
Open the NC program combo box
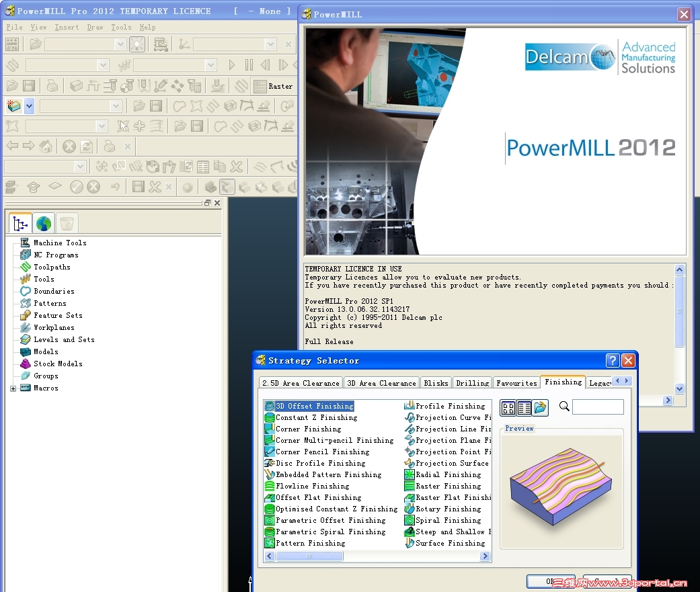tap(85, 44)
